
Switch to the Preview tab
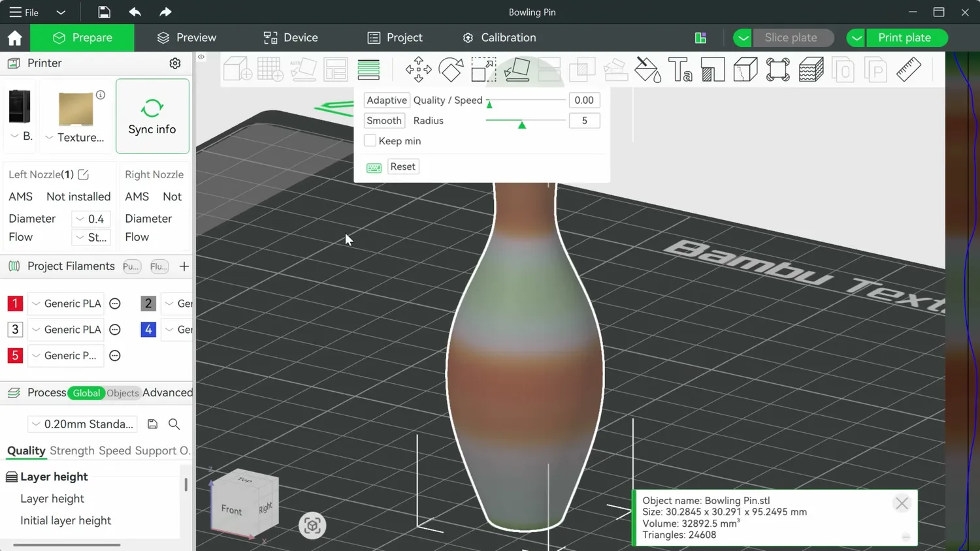click(x=187, y=38)
